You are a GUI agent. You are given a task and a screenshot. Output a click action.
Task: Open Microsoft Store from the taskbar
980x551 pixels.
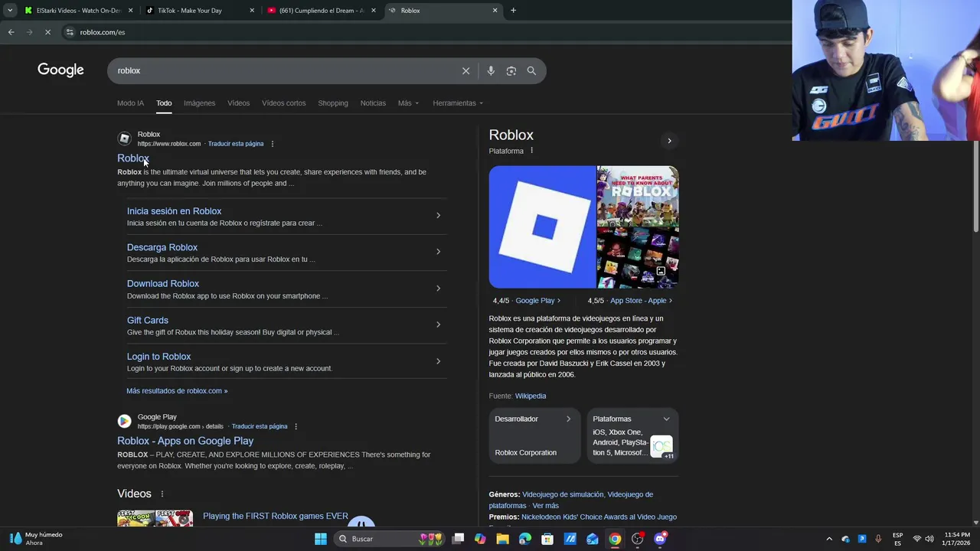(x=547, y=539)
